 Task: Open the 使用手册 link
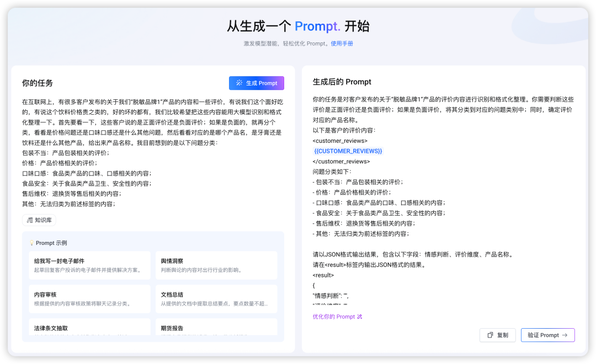click(342, 44)
